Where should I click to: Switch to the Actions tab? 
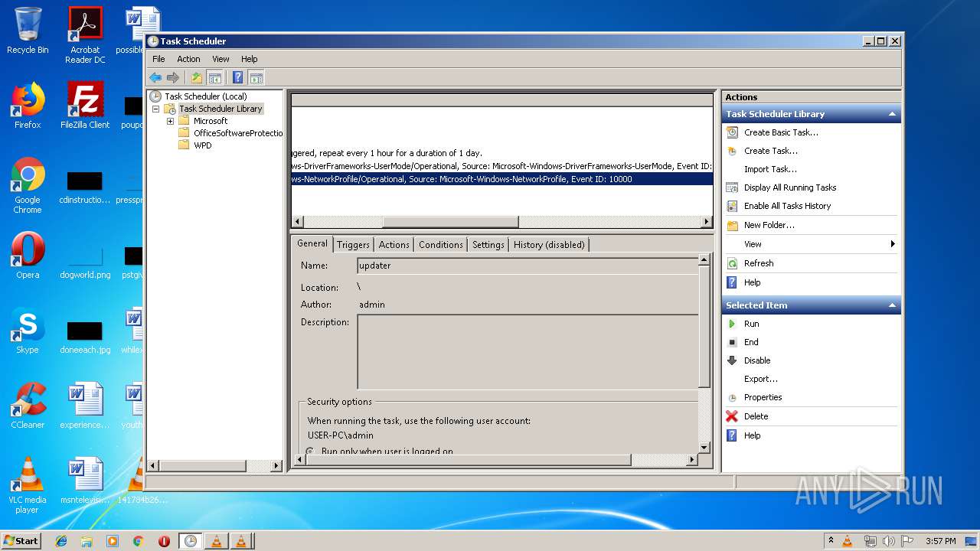coord(394,245)
